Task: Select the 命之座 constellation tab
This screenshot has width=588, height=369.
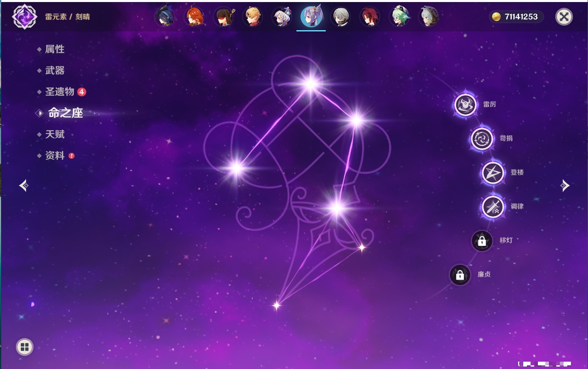Action: click(65, 113)
